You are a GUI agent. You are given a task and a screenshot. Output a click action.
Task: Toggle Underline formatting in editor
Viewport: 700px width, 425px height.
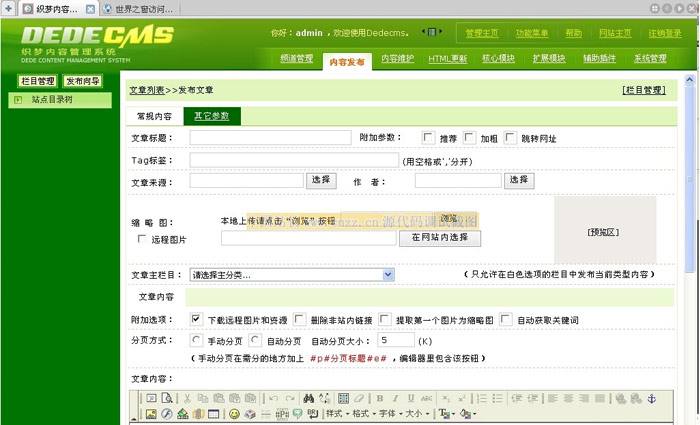coord(411,398)
